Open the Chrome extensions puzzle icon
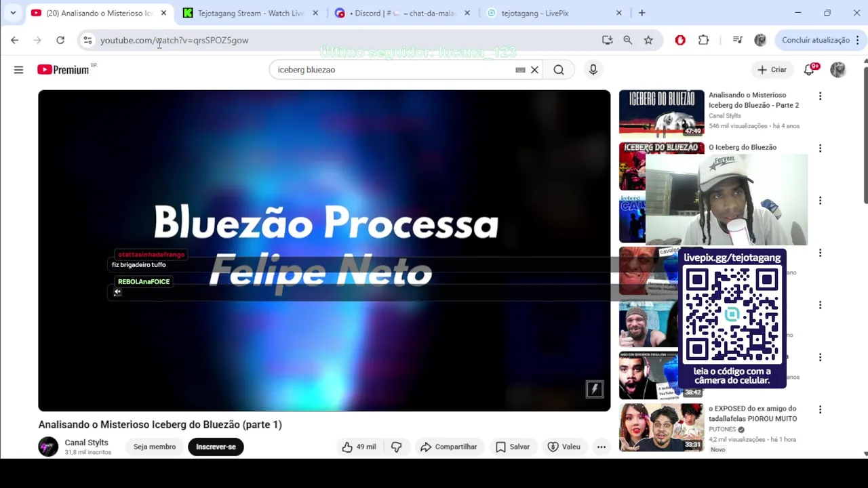868x488 pixels. click(703, 40)
